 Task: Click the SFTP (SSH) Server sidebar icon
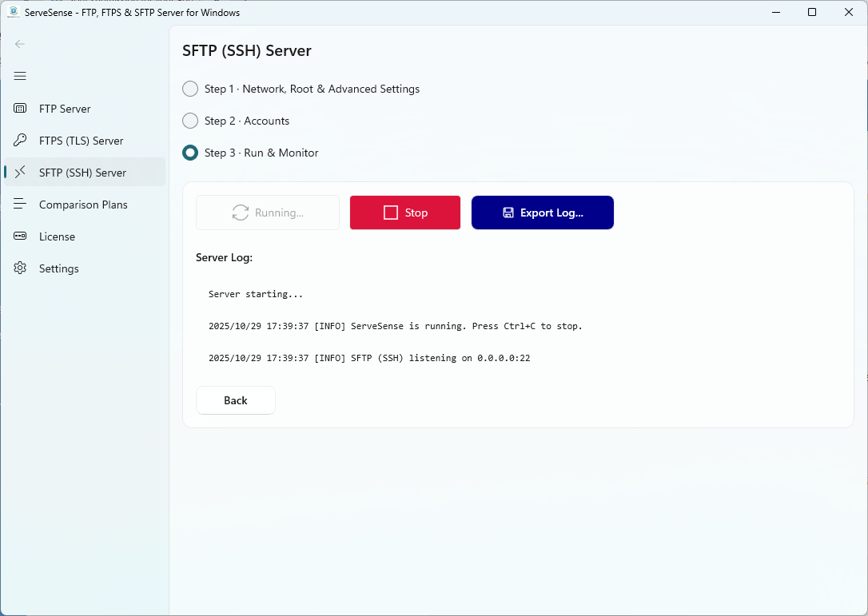20,172
